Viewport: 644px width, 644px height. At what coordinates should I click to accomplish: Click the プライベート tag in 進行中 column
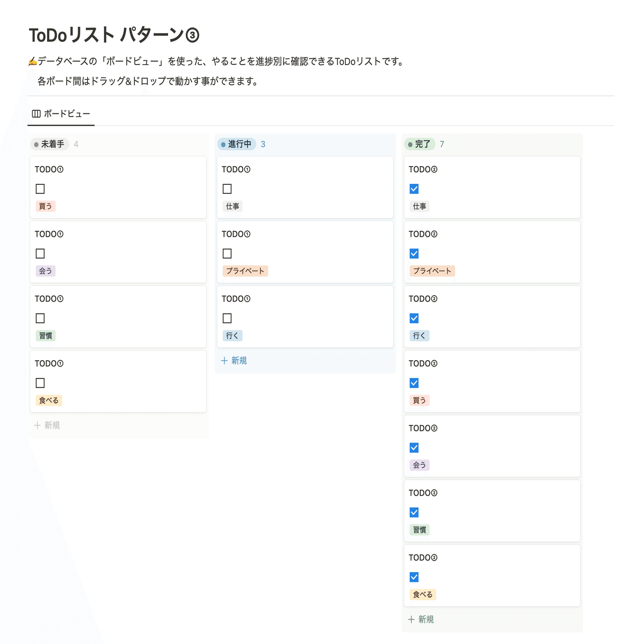pyautogui.click(x=245, y=271)
